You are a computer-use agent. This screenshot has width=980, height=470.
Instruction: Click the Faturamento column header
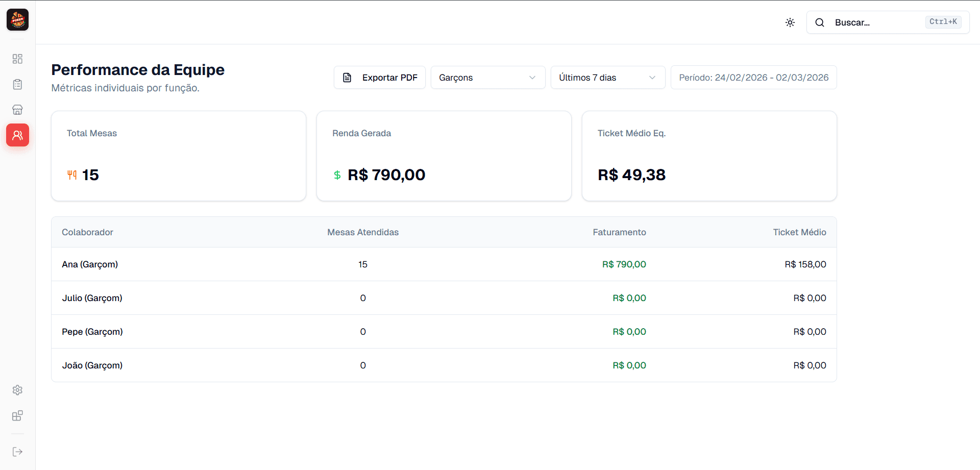[x=619, y=232]
